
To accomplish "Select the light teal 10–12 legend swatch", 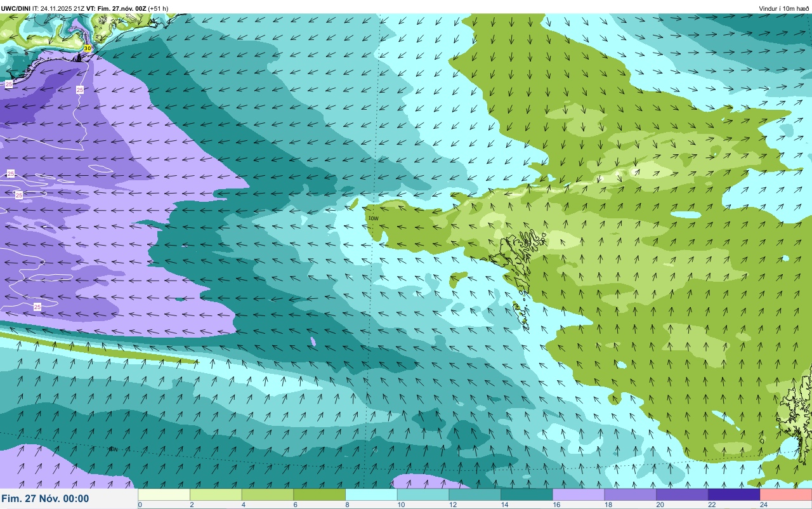I will [x=423, y=494].
